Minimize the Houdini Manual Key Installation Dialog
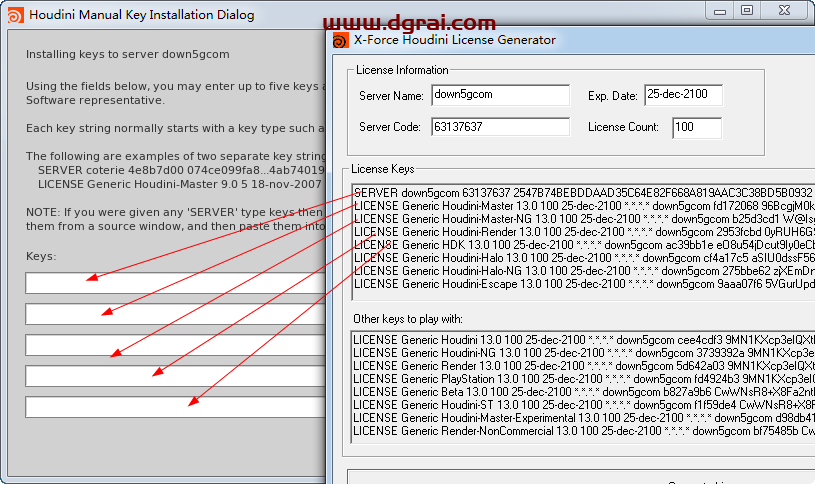815x484 pixels. tap(719, 11)
